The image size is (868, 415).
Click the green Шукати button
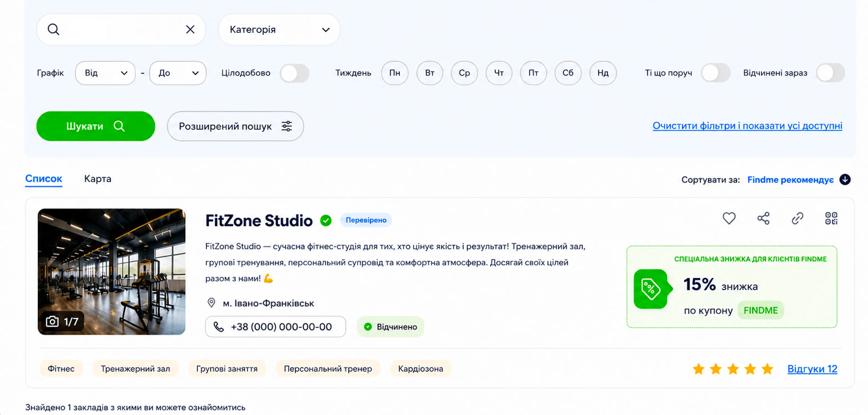[96, 126]
